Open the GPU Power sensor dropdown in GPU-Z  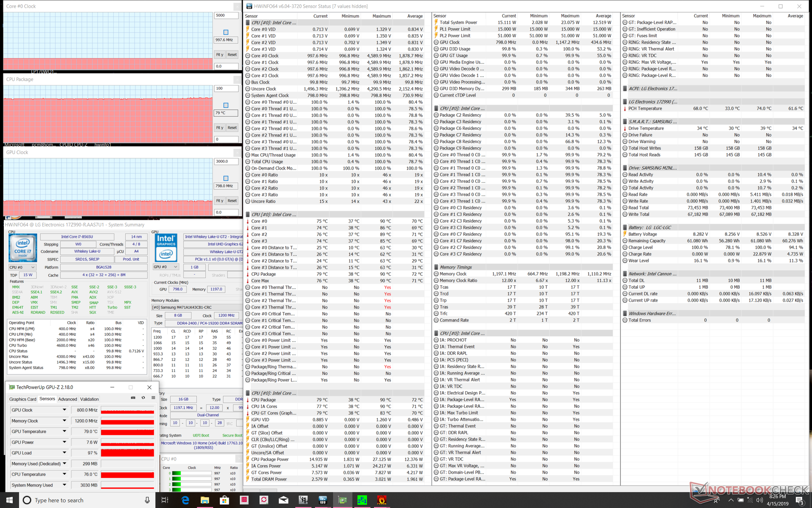click(64, 442)
